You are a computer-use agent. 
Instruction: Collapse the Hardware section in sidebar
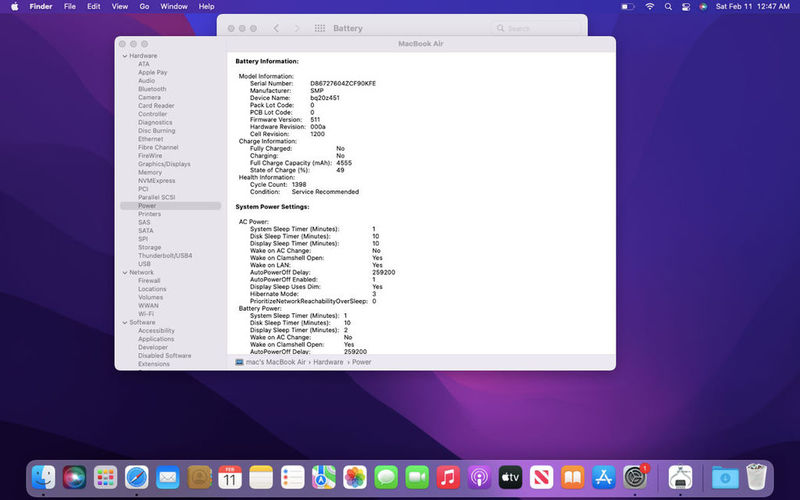point(124,56)
